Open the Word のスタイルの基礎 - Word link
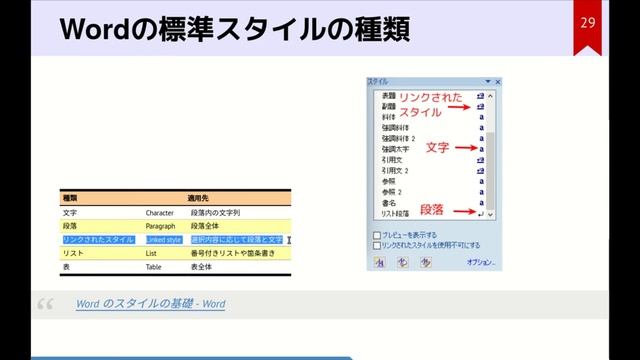This screenshot has height=360, width=640. (151, 304)
